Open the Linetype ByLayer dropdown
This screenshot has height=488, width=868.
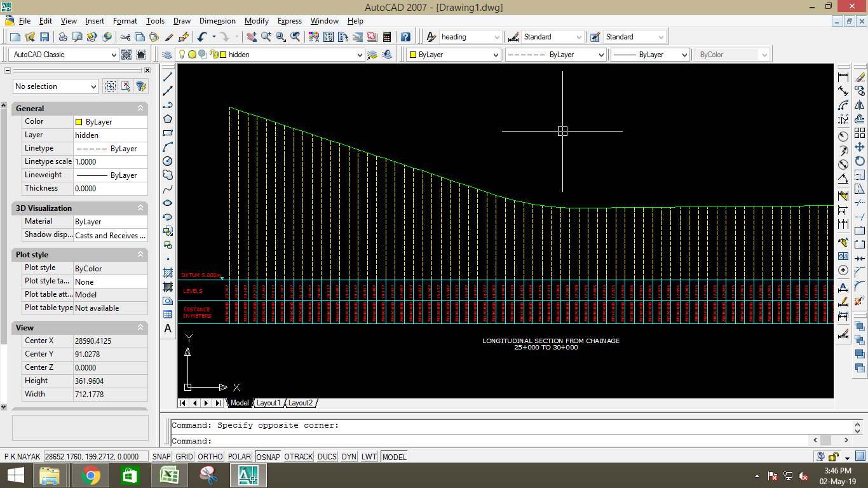click(x=601, y=54)
